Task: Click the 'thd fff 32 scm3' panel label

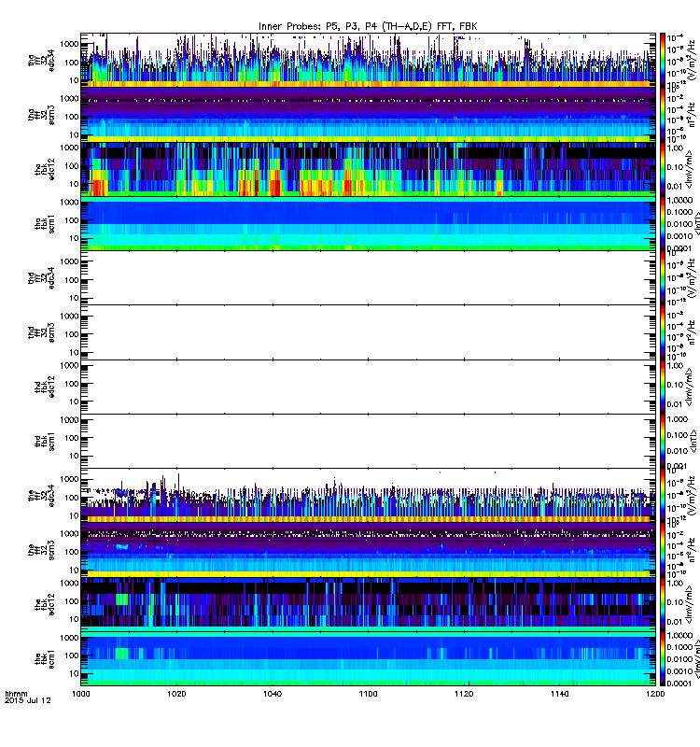Action: tap(41, 332)
